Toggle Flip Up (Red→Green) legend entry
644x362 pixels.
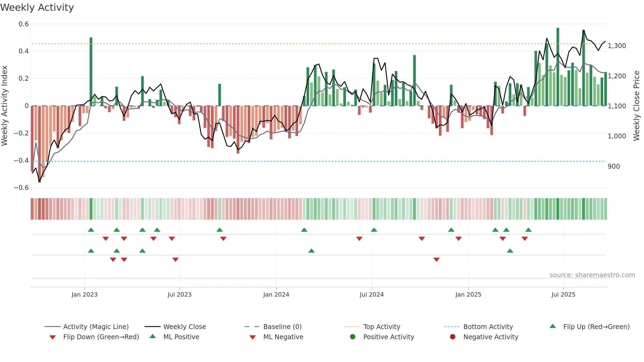590,327
